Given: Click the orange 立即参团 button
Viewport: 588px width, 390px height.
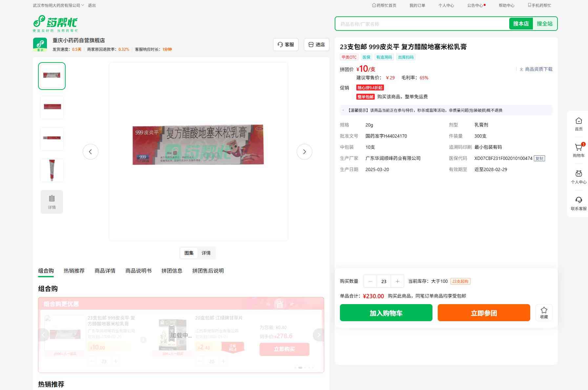Looking at the screenshot, I should (x=484, y=313).
